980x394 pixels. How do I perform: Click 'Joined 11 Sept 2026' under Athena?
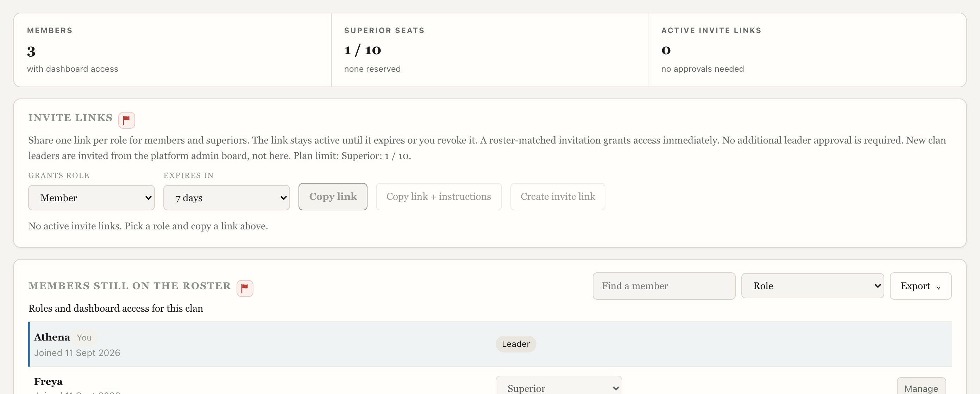(77, 353)
